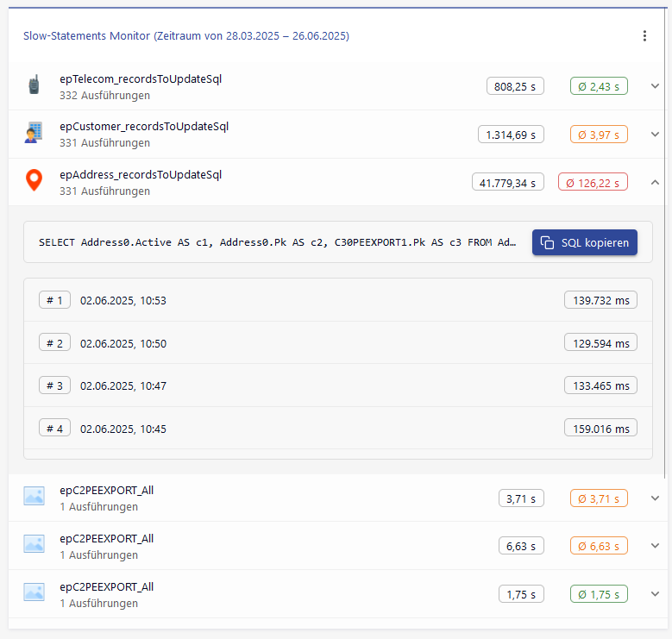Click the 02.06.2025, 10:45 timestamp

coord(123,429)
